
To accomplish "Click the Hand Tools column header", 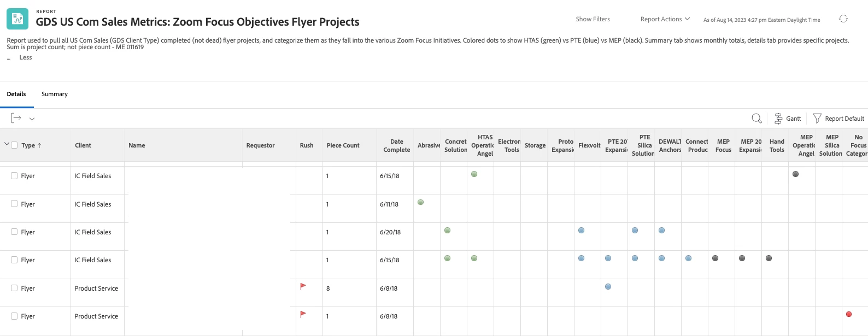I will pos(777,145).
